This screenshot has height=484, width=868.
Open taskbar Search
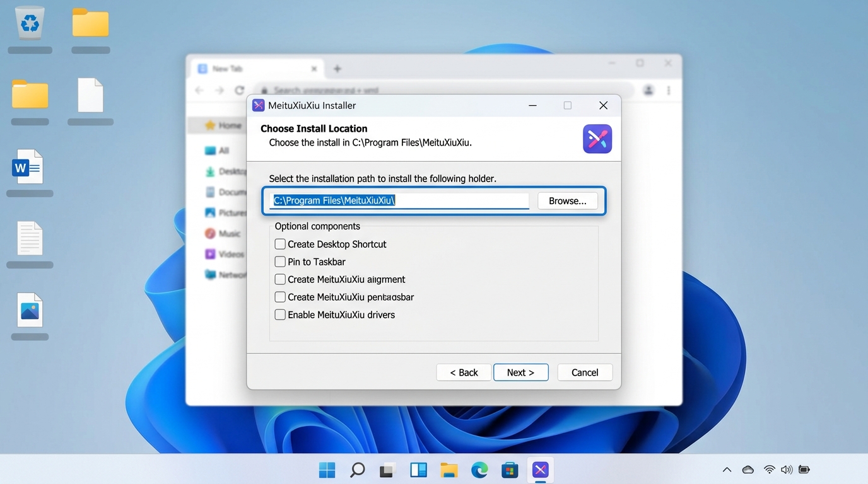(x=357, y=470)
